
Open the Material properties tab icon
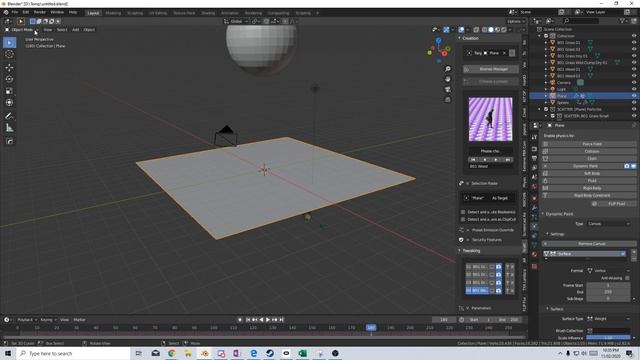click(x=534, y=254)
